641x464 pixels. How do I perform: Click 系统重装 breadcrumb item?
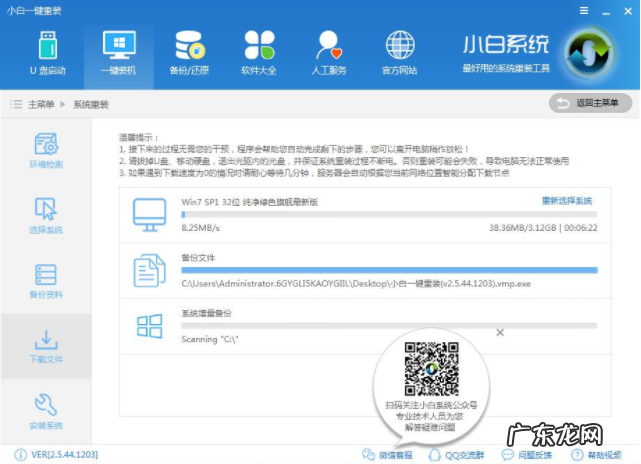[91, 104]
